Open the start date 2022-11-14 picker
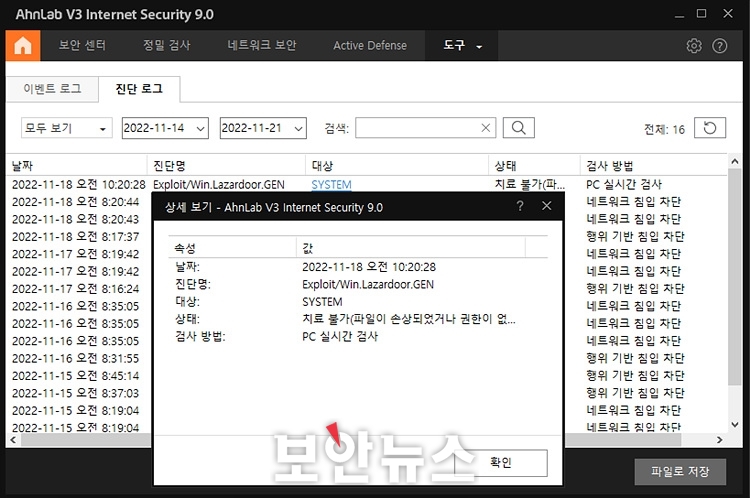Viewport: 750px width, 498px height. pyautogui.click(x=165, y=128)
